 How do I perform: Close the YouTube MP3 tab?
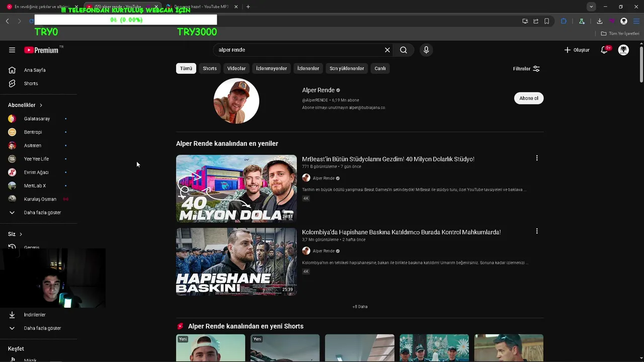tap(236, 7)
